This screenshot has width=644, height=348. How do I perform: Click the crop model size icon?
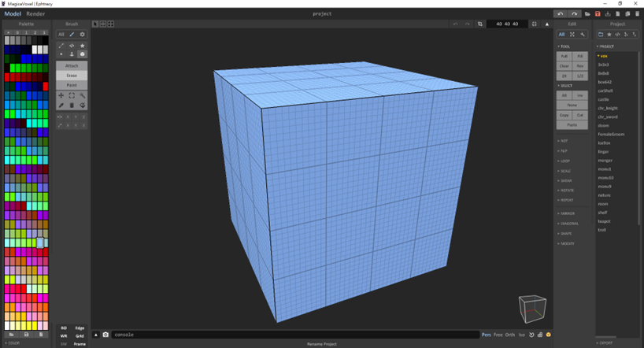pyautogui.click(x=480, y=24)
